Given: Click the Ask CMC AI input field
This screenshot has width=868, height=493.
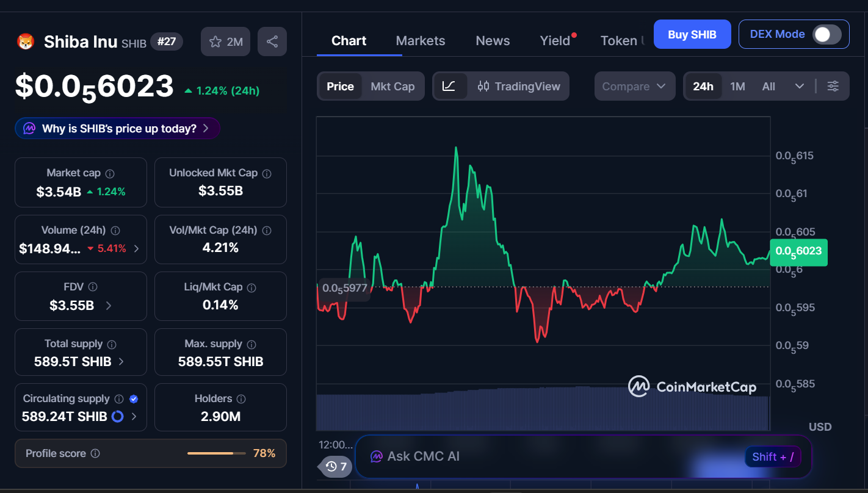Looking at the screenshot, I should coord(549,456).
